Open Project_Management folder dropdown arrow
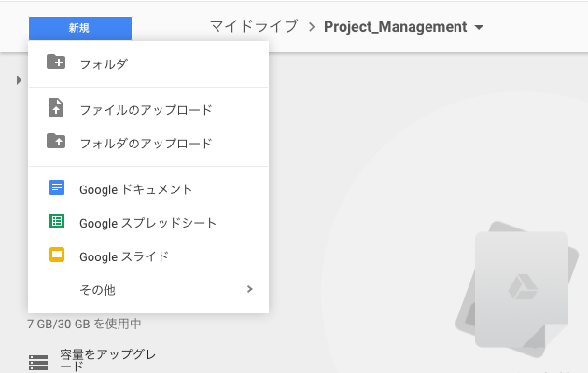588x373 pixels. pyautogui.click(x=479, y=27)
